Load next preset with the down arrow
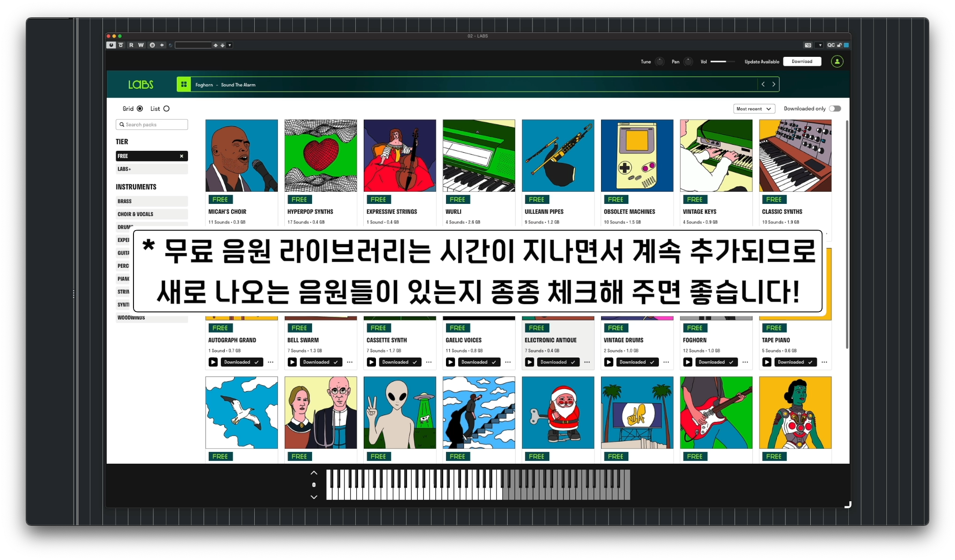The image size is (955, 560). 223,45
